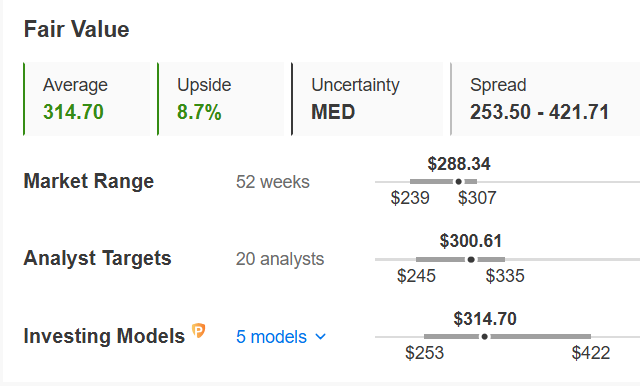Click the Market Range label
The width and height of the screenshot is (640, 386).
(x=89, y=181)
